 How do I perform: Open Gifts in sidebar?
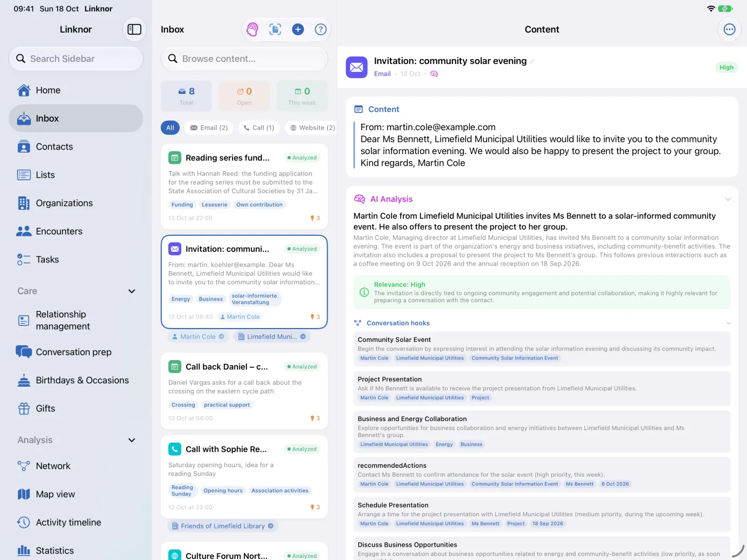pos(76,409)
